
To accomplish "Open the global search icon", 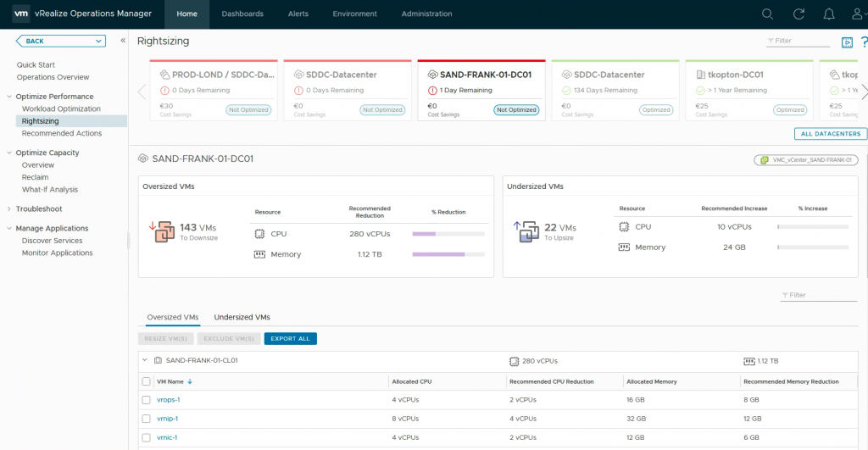I will (767, 14).
